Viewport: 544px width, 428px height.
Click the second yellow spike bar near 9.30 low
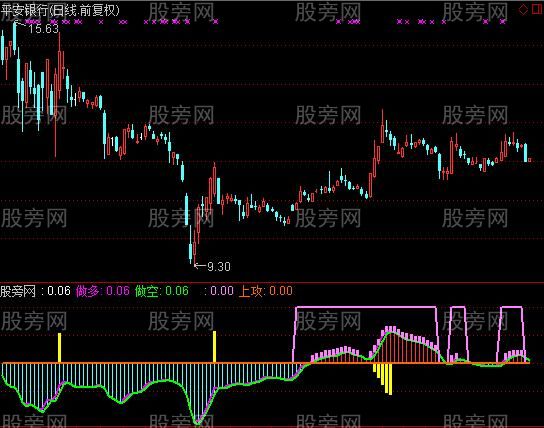click(214, 346)
